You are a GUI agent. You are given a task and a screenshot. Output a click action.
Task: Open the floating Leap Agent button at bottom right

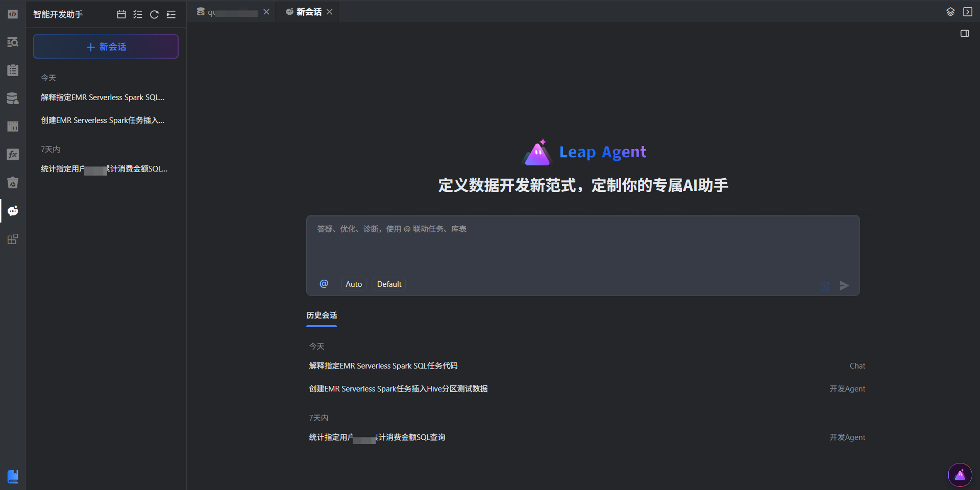[960, 475]
